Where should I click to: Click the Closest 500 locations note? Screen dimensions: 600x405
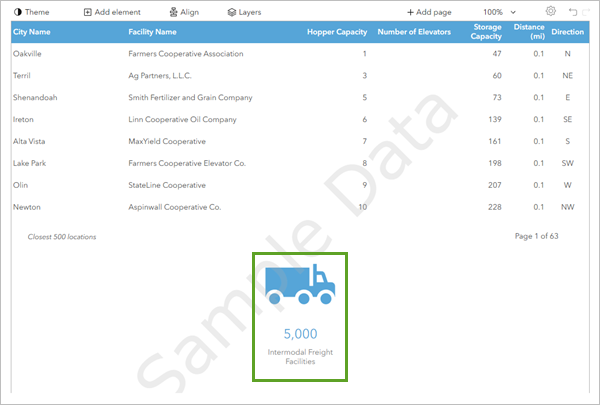pos(62,237)
